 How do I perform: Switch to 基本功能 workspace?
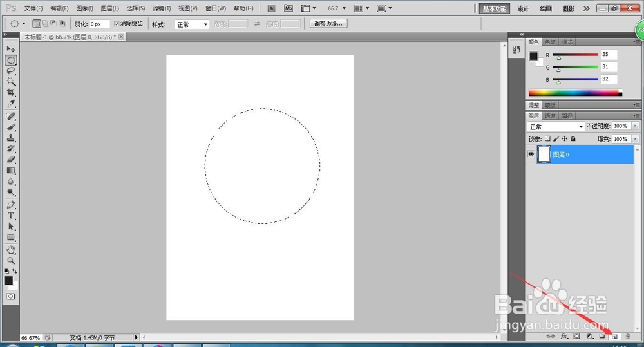click(495, 8)
